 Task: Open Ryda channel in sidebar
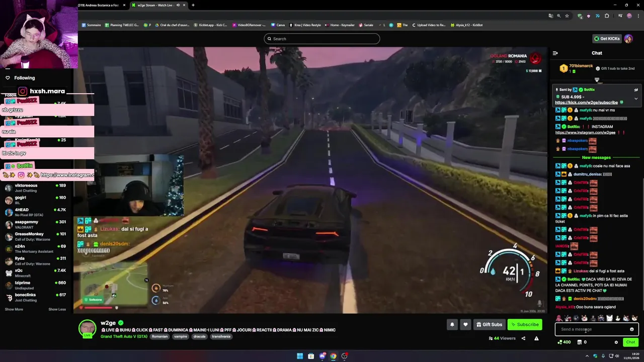coord(35,260)
